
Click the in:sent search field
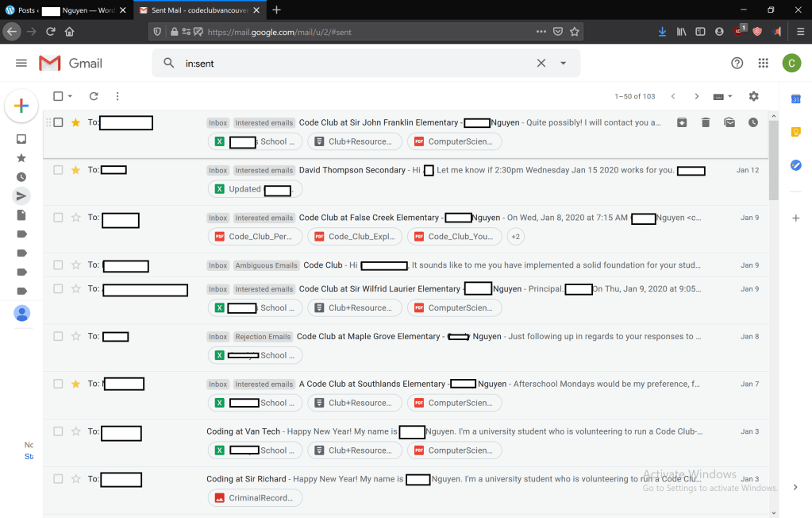click(349, 64)
